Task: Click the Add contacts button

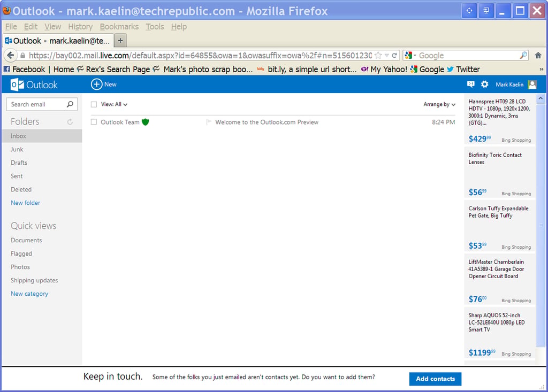Action: [435, 379]
